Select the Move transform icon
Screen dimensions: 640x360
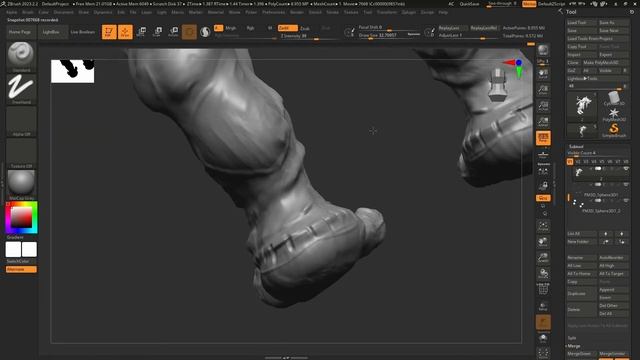[x=141, y=32]
